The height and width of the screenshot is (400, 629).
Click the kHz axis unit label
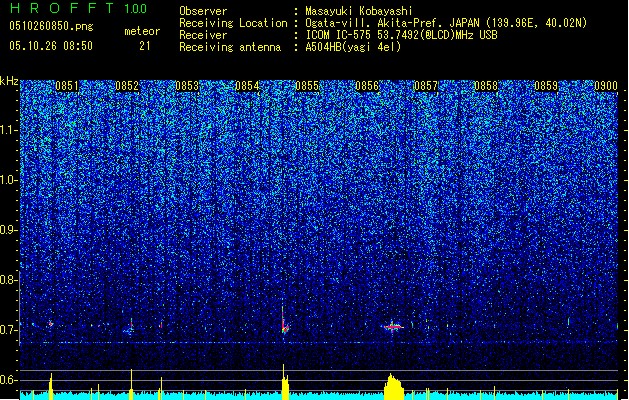click(x=9, y=81)
